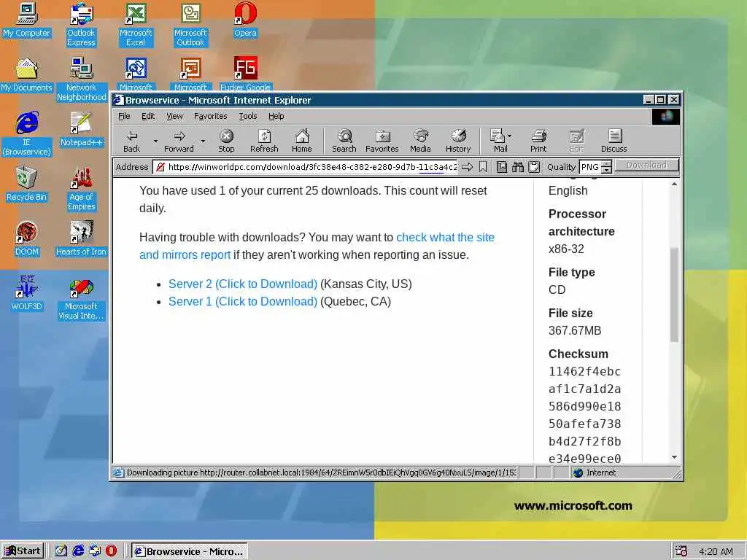Image resolution: width=747 pixels, height=560 pixels.
Task: Open the Edit menu
Action: tap(148, 116)
